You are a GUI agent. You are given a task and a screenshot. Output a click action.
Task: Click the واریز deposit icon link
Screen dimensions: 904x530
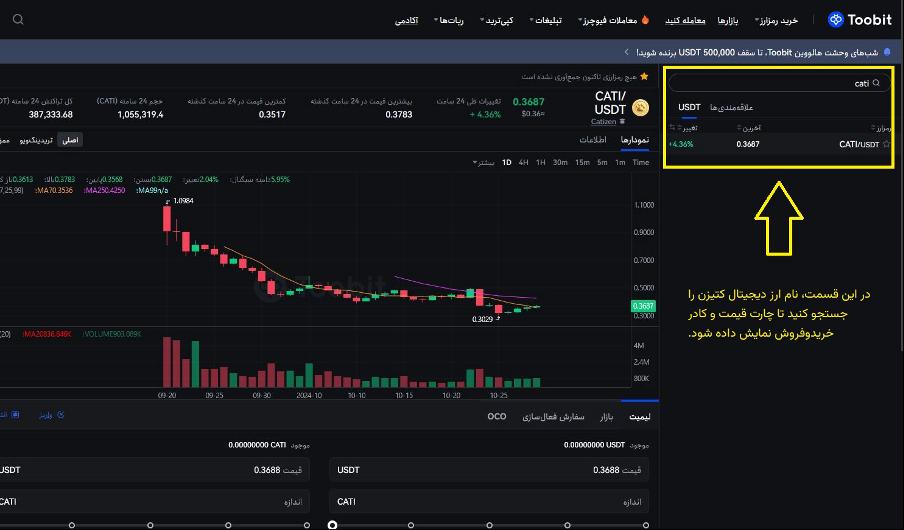(51, 415)
